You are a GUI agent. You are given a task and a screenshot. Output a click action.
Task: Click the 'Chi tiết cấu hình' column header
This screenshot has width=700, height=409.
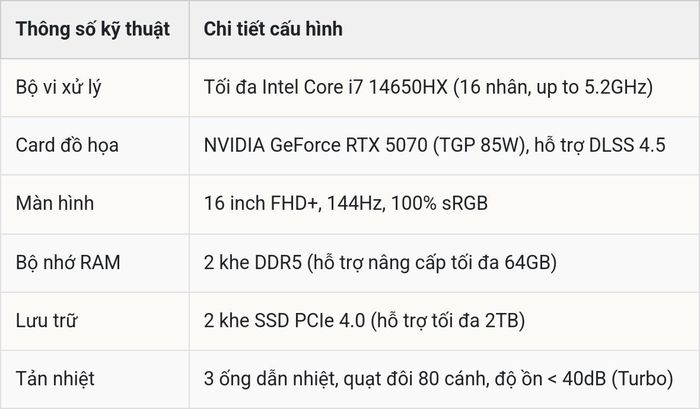pyautogui.click(x=273, y=29)
